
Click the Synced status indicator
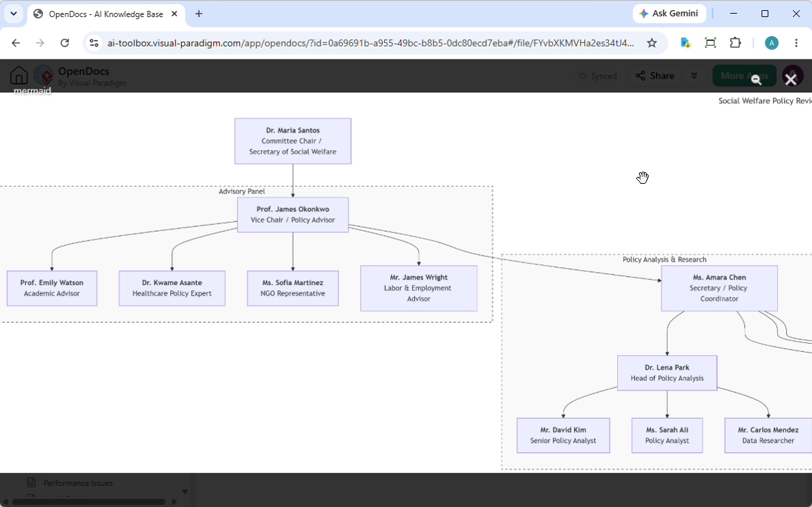pyautogui.click(x=598, y=76)
